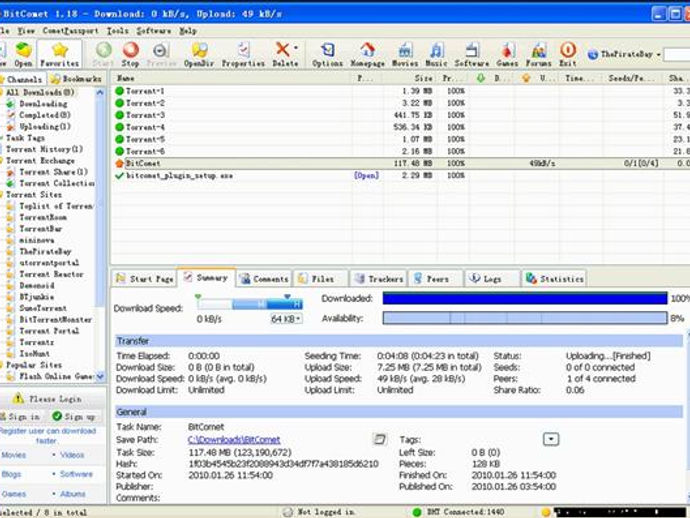The image size is (690, 518).
Task: Click the Downloaded progress bar
Action: tap(525, 298)
